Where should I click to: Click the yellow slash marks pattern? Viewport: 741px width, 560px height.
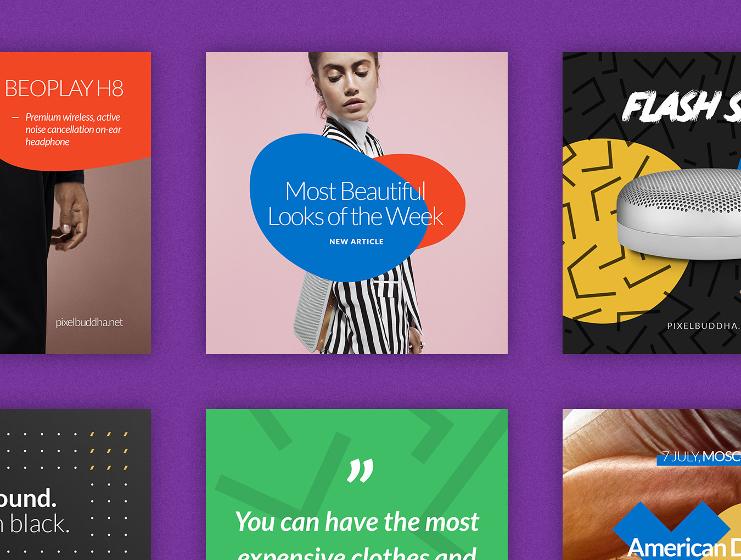coord(109,451)
